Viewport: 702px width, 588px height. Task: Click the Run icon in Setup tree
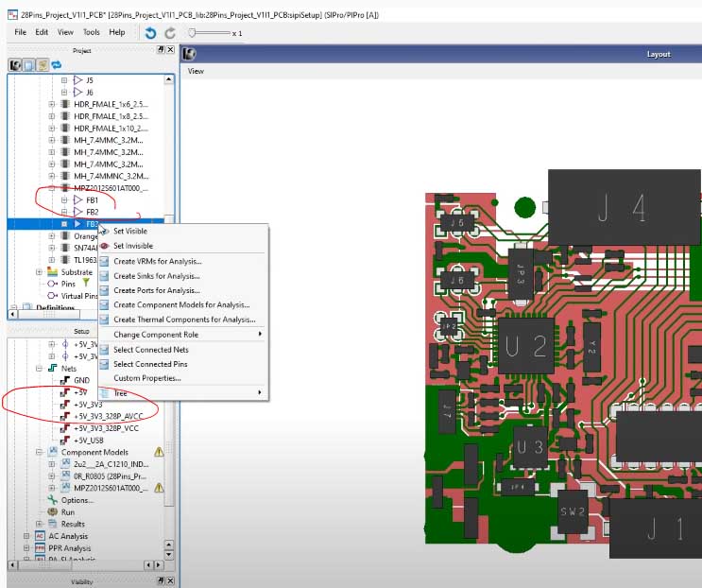click(x=54, y=511)
